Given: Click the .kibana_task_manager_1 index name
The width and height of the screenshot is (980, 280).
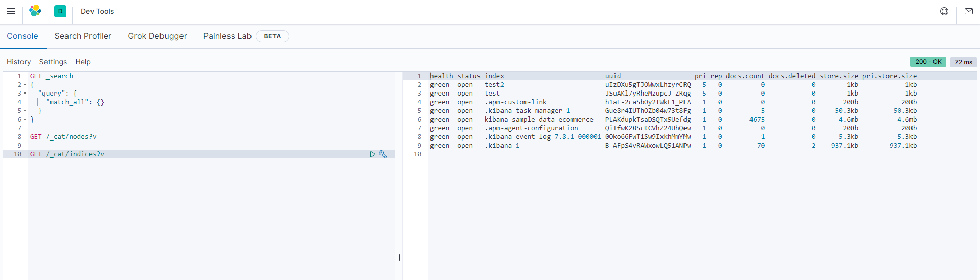Looking at the screenshot, I should pos(528,111).
